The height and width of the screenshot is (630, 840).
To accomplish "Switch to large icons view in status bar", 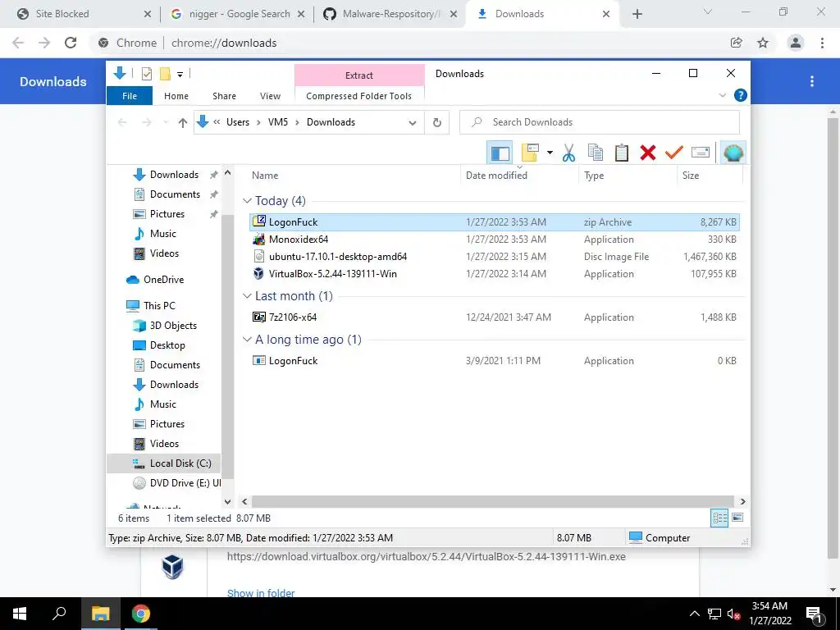I will point(737,518).
